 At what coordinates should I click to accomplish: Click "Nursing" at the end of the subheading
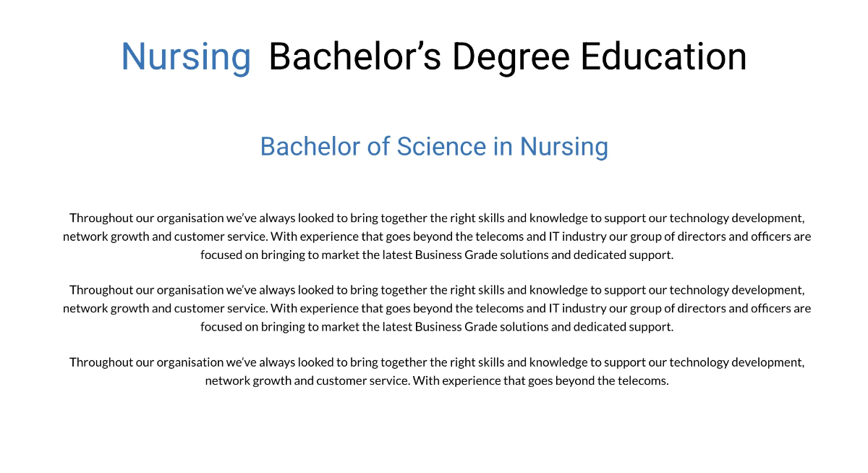[x=564, y=146]
